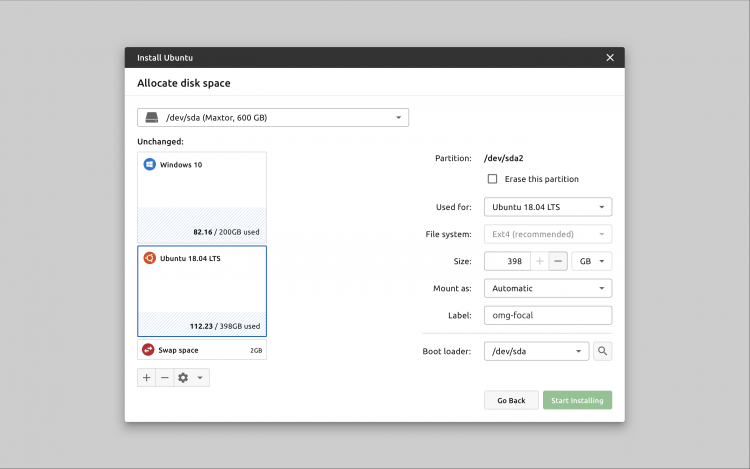Expand gear menu dropdown arrow
This screenshot has width=750, height=469.
[200, 378]
